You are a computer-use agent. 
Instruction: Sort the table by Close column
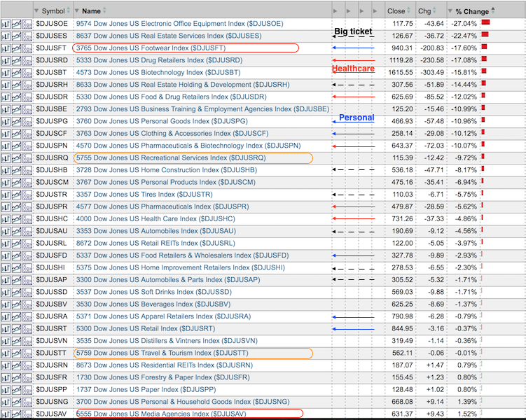pos(396,11)
